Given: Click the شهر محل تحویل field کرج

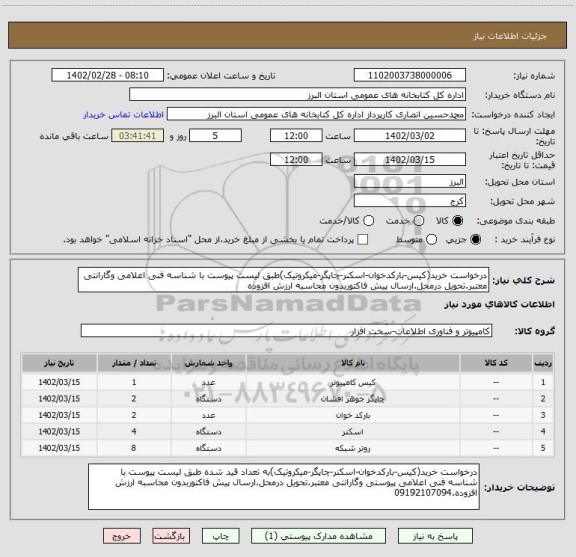Looking at the screenshot, I should tap(410, 201).
